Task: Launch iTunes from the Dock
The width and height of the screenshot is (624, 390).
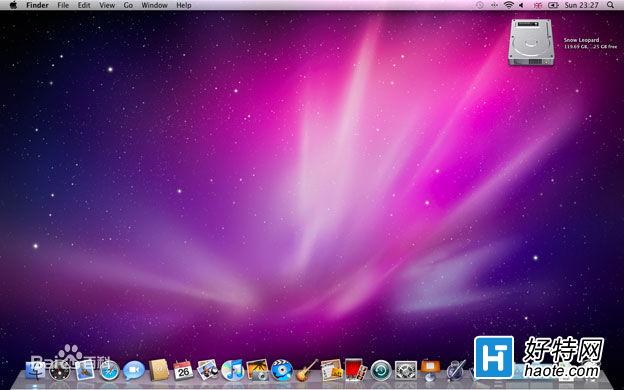Action: 232,370
